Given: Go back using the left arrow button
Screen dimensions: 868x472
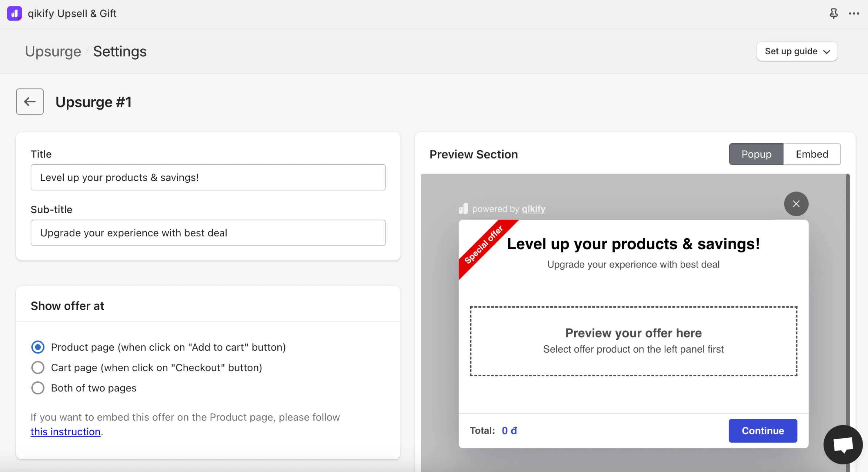Looking at the screenshot, I should click(x=30, y=101).
